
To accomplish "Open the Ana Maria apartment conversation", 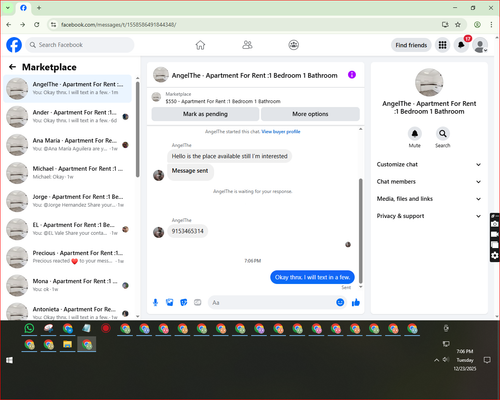I will [68, 145].
